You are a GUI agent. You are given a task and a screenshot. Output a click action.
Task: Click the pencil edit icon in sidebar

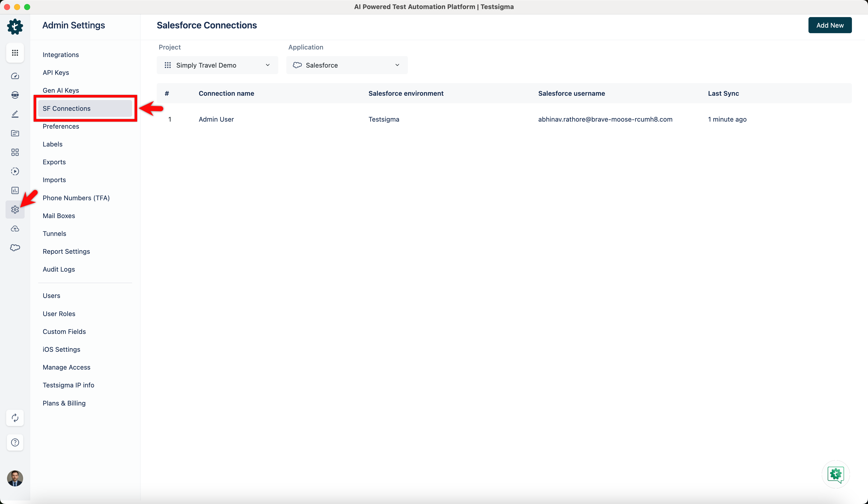tap(15, 114)
